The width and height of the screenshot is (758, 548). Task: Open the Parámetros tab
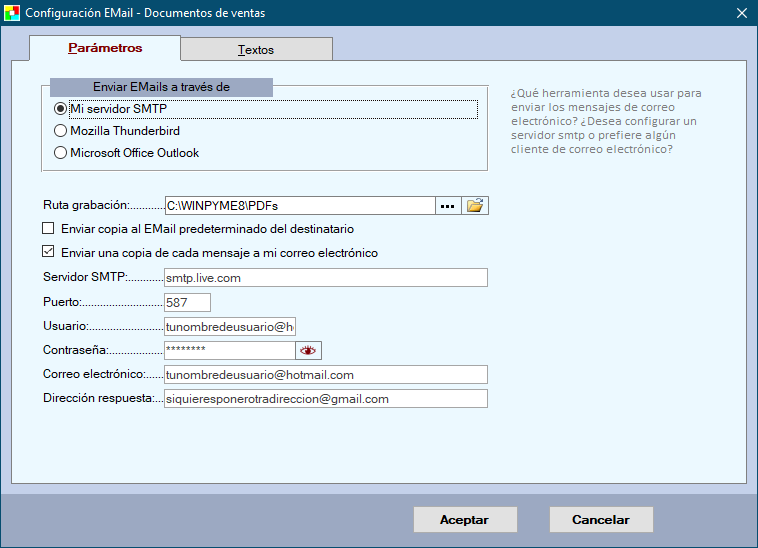pyautogui.click(x=105, y=48)
